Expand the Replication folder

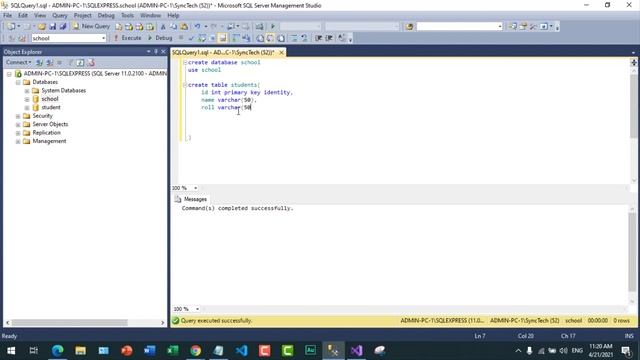point(18,133)
